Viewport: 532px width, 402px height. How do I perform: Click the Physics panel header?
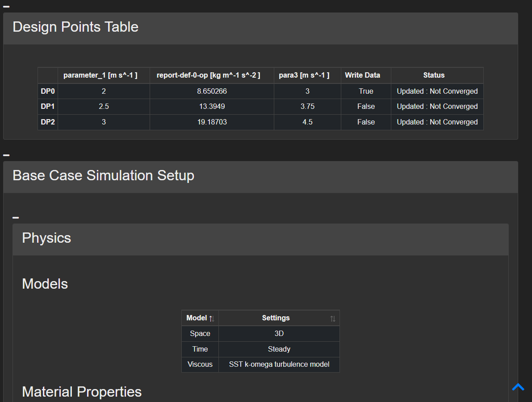pos(260,239)
